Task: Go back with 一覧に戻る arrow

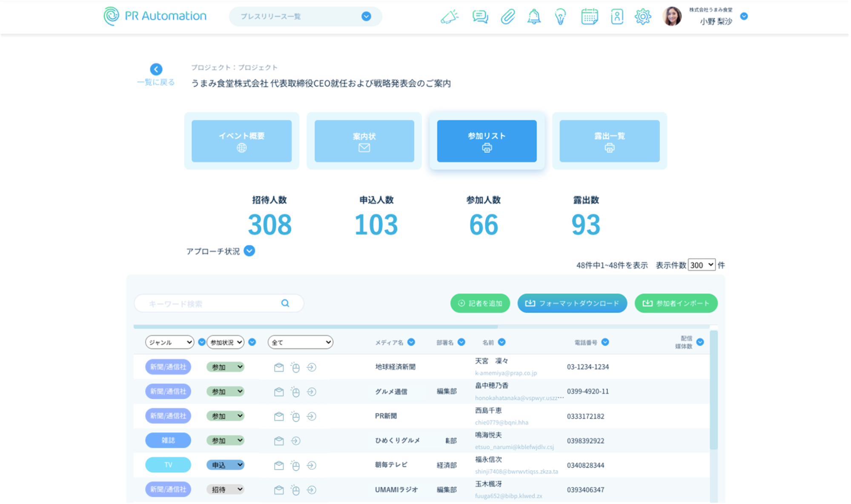Action: coord(156,69)
